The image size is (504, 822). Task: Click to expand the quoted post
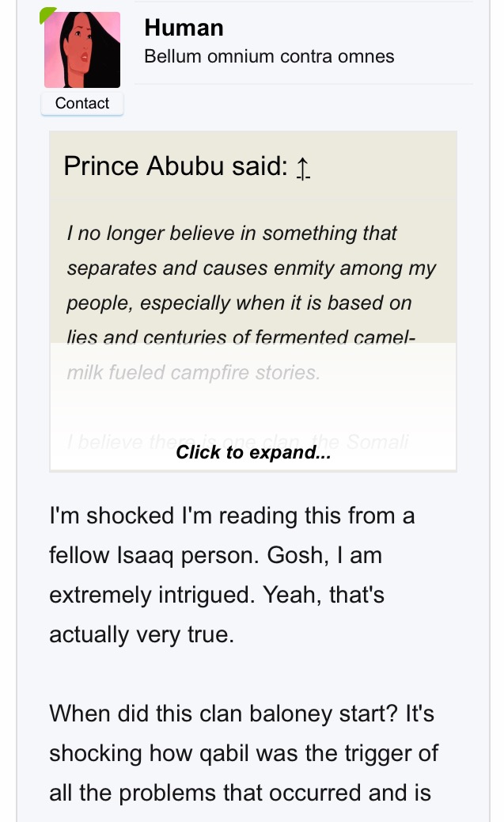(252, 452)
